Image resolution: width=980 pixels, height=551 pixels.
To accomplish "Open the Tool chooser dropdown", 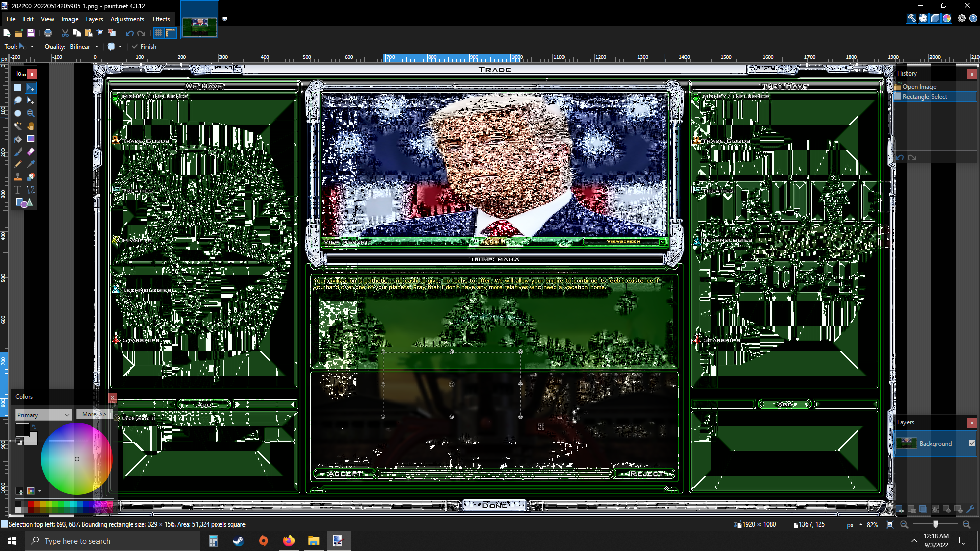I will coord(26,46).
